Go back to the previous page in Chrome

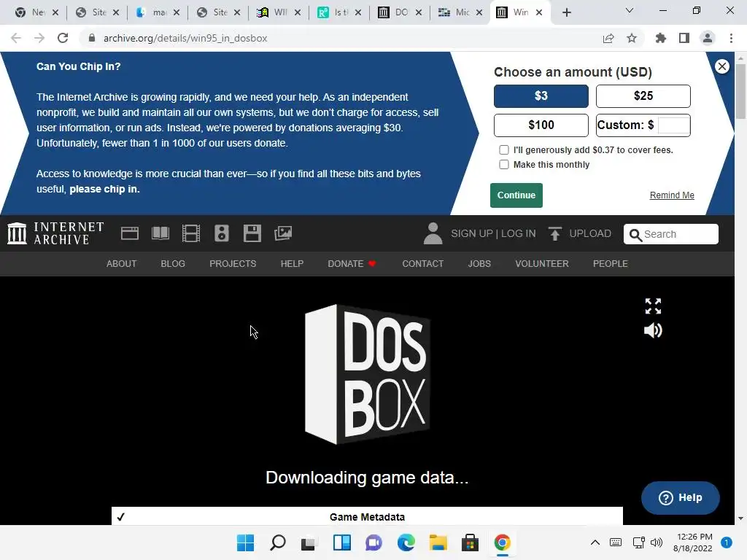16,38
